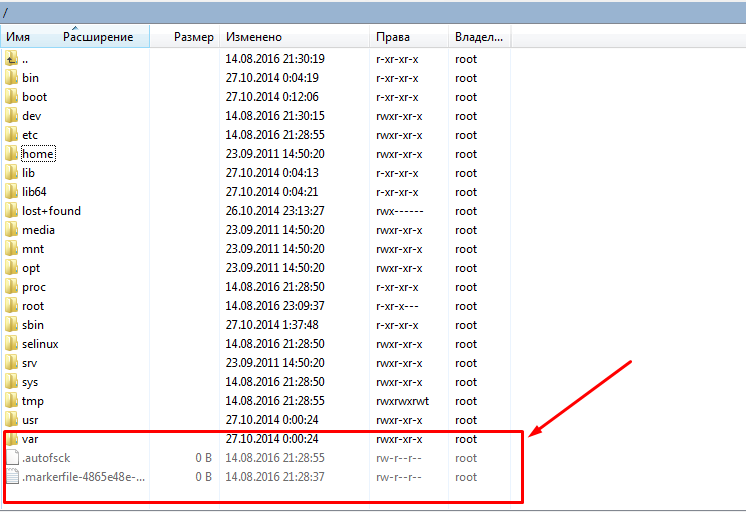Click permissions 'rwx------' of lost+found

(x=400, y=211)
